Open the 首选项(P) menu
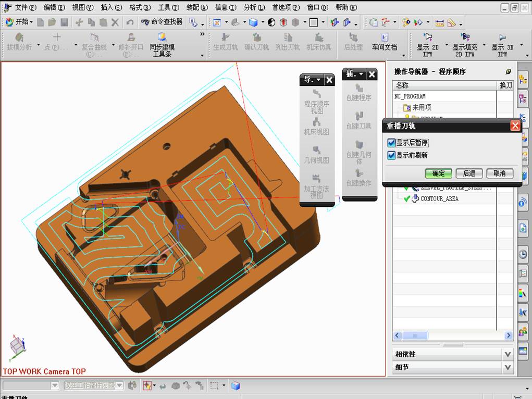 pos(287,7)
